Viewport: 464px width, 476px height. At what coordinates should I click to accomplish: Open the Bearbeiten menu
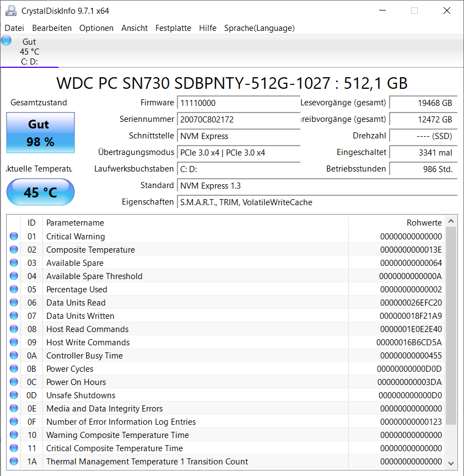click(52, 28)
